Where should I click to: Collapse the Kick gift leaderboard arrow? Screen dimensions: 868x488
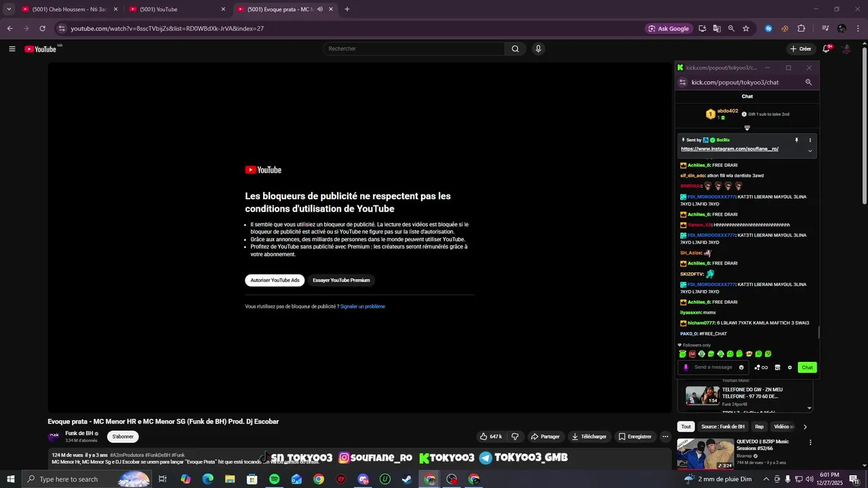747,127
